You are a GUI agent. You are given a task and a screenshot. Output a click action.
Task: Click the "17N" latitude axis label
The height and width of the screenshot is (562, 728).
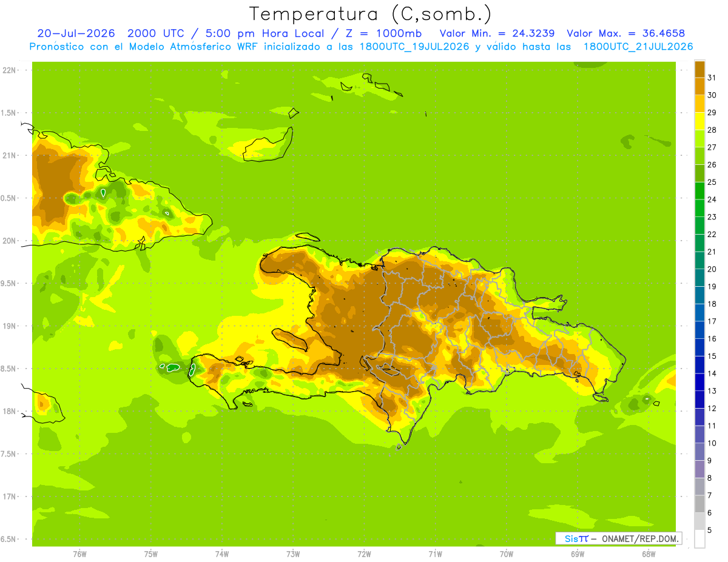(x=8, y=497)
